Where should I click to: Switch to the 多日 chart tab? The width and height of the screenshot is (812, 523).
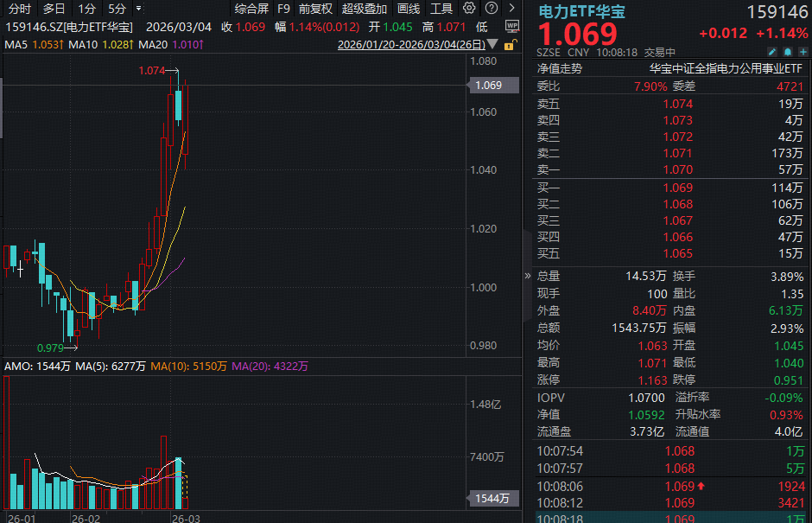tap(54, 8)
